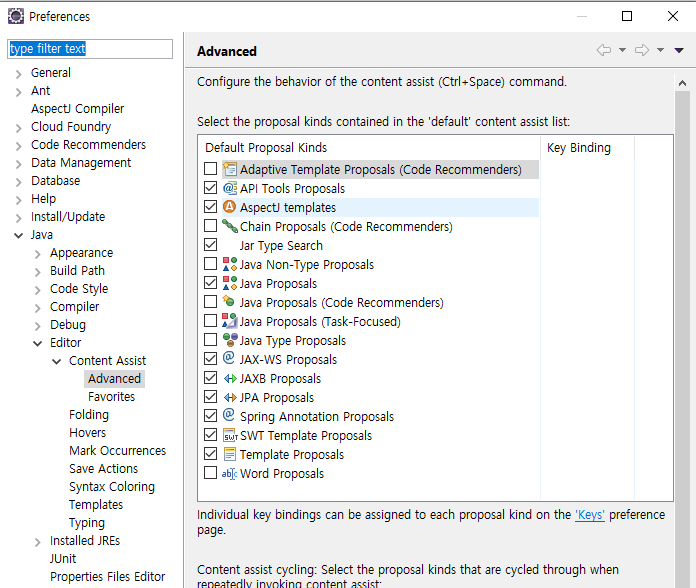
Task: Enable Adaptive Template Proposals checkbox
Action: coord(210,169)
